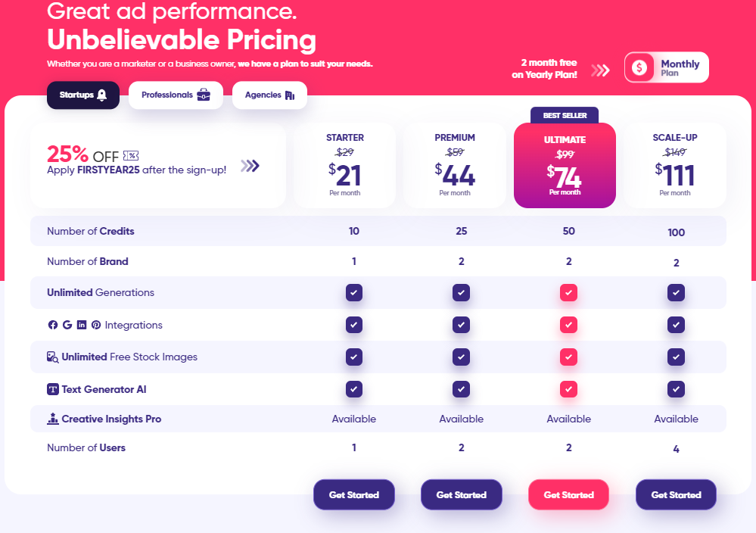Switch to the Professionals tab
The width and height of the screenshot is (756, 533).
176,95
